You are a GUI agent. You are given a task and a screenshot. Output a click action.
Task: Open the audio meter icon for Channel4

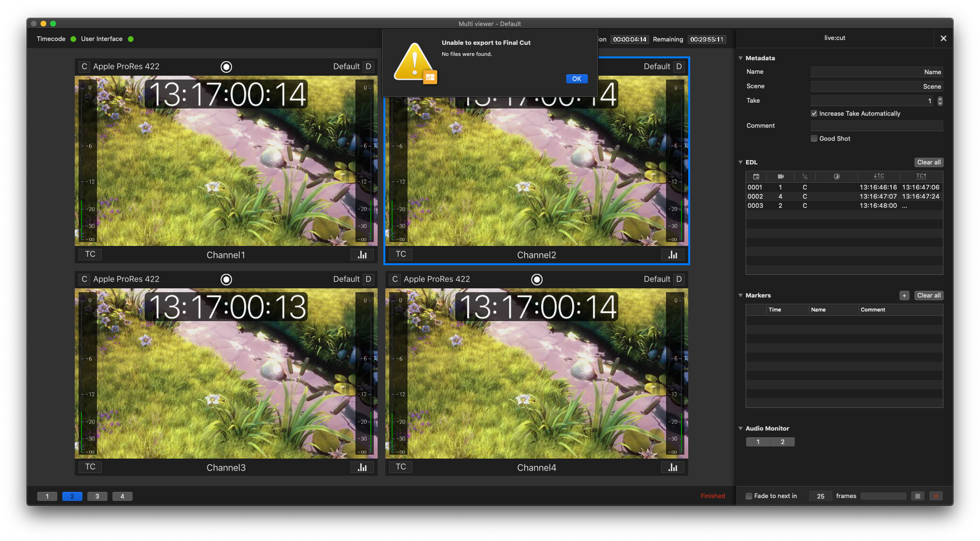(x=673, y=467)
